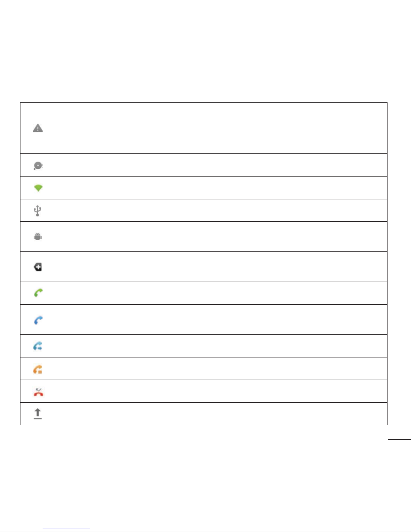Select the empty cell next to the upload arrow
Screen dimensions: 411x532
click(221, 414)
